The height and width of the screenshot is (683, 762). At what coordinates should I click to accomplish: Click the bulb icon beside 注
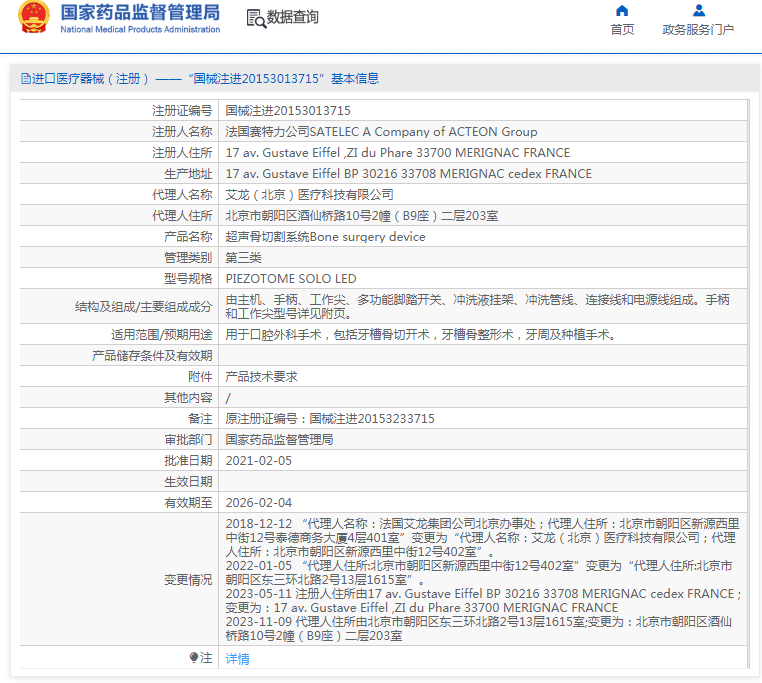(194, 658)
